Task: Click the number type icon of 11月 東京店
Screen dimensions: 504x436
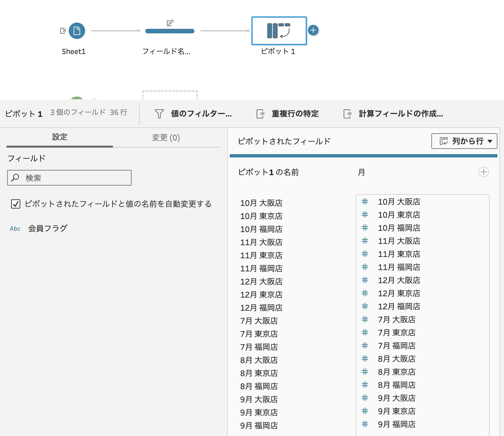Action: [365, 254]
